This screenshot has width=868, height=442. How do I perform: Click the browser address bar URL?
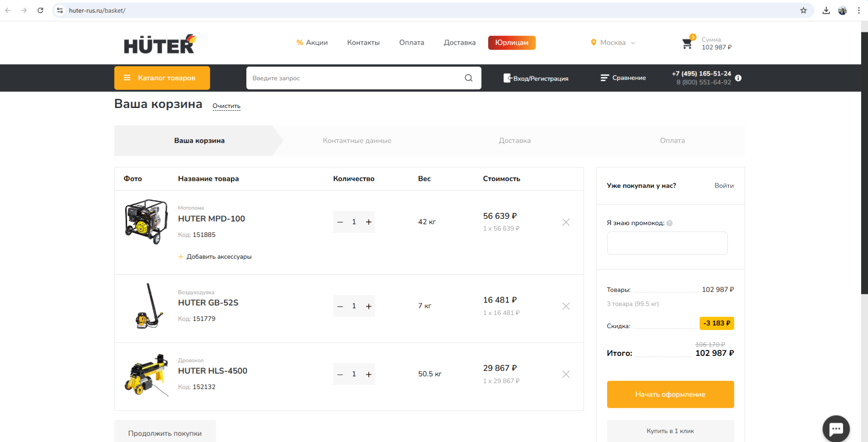97,10
